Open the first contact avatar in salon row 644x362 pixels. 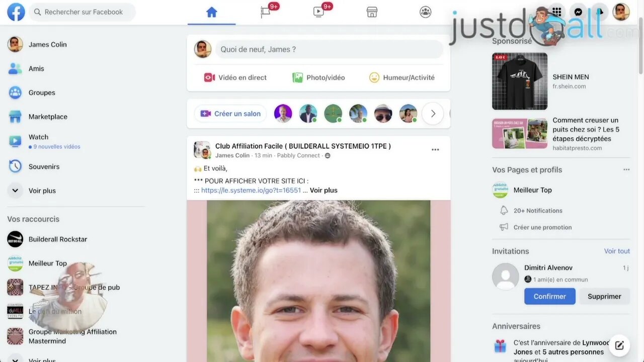tap(283, 114)
